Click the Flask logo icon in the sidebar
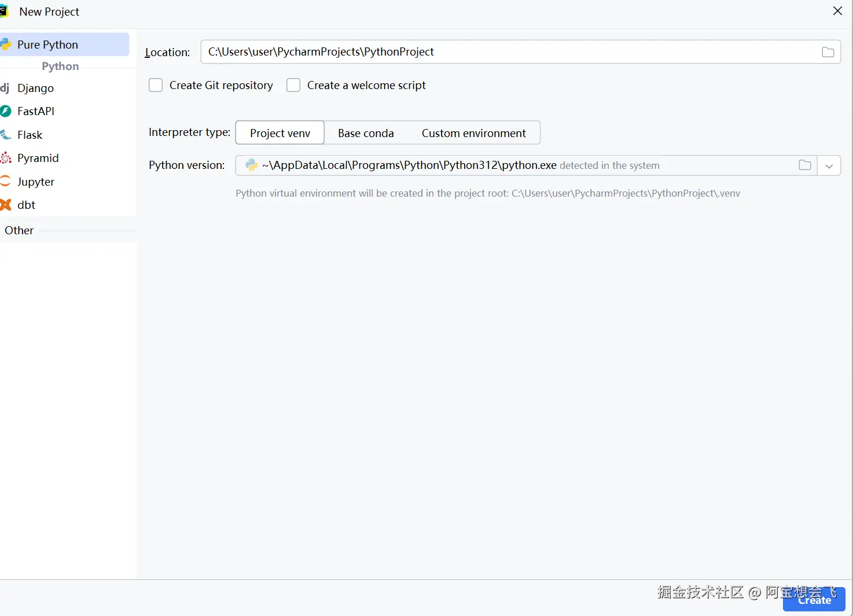853x616 pixels. pyautogui.click(x=5, y=135)
